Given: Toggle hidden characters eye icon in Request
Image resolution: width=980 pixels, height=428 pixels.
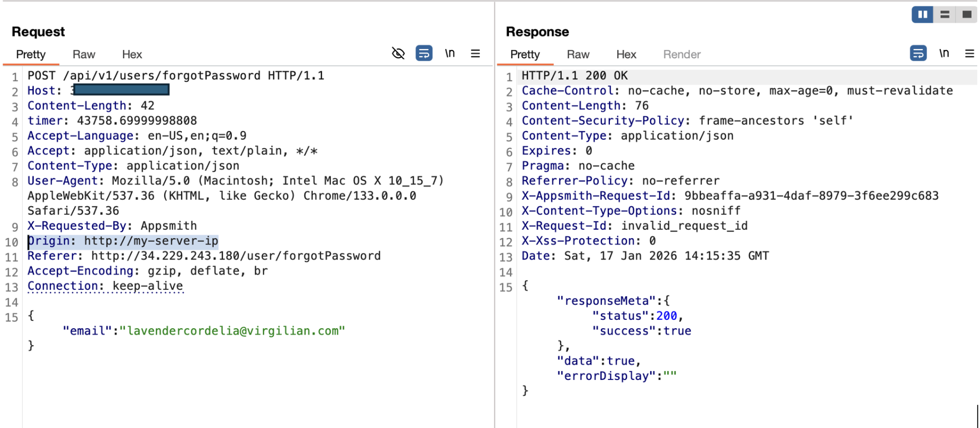Looking at the screenshot, I should [x=398, y=53].
